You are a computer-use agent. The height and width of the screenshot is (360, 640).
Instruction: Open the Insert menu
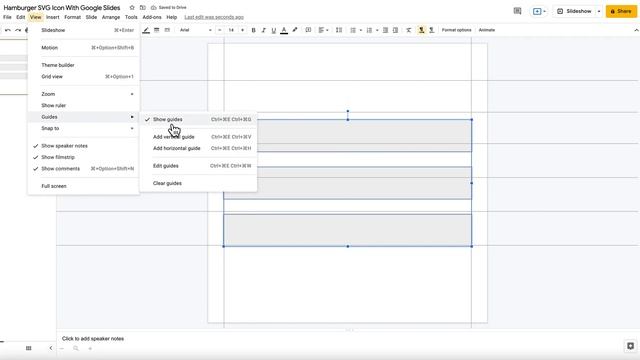click(x=53, y=17)
